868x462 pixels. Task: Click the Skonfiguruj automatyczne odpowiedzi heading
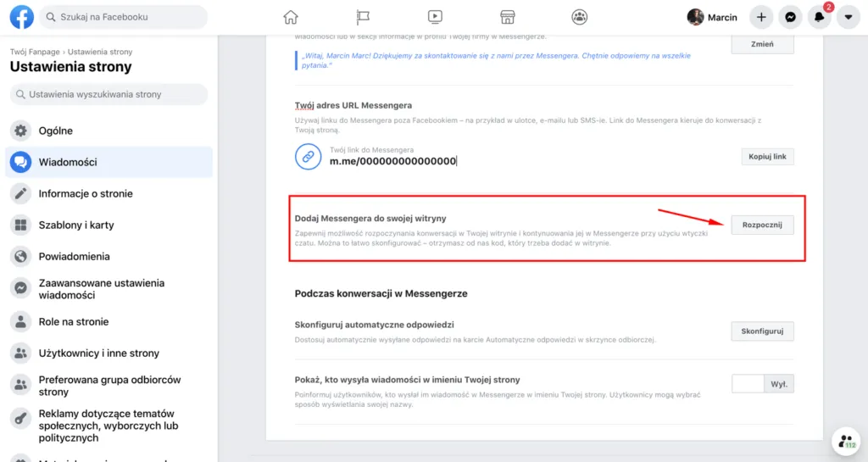coord(374,325)
